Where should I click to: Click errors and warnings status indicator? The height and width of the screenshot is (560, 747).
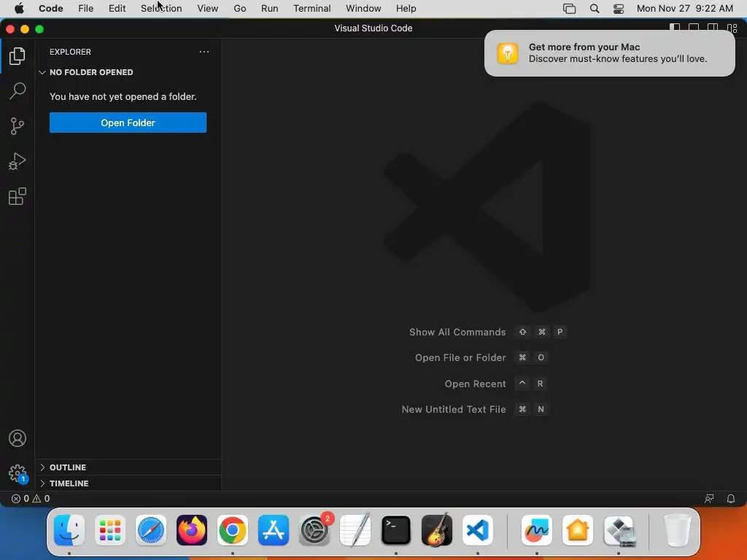(x=31, y=499)
